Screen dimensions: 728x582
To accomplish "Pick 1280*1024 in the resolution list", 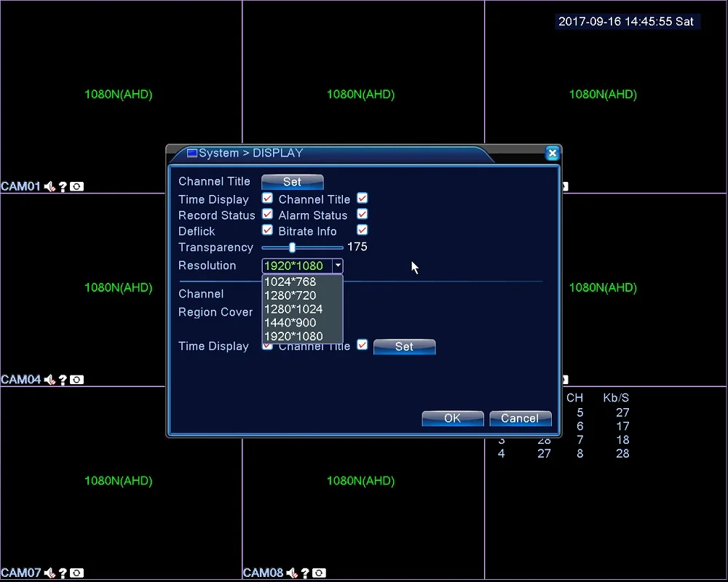I will tap(302, 309).
